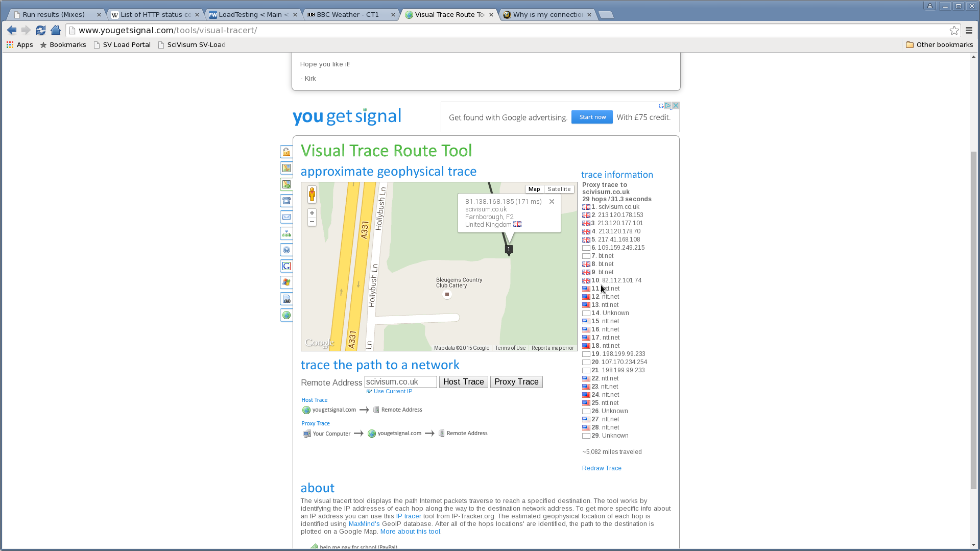Reload the page with refresh icon
The height and width of the screenshot is (551, 980).
[41, 30]
